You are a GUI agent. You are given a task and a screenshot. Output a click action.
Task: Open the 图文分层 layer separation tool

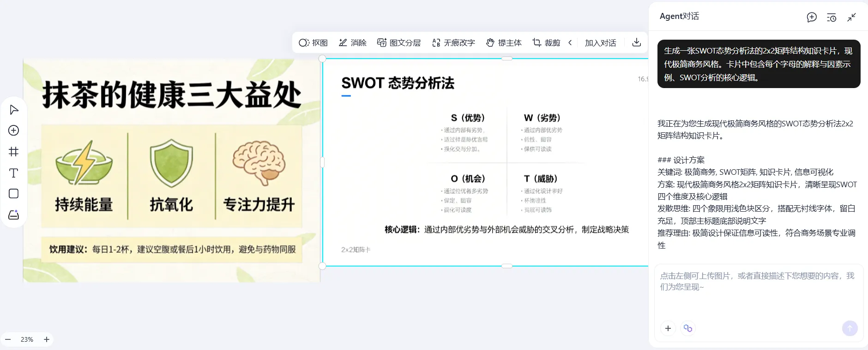click(x=399, y=43)
